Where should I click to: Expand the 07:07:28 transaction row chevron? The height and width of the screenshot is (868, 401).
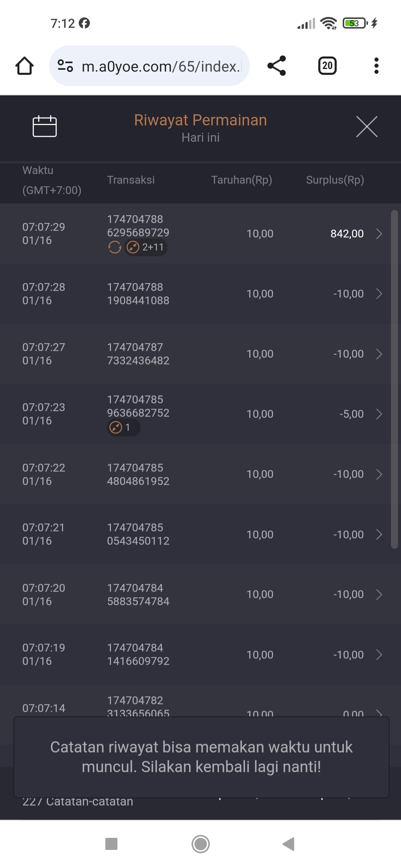(379, 294)
